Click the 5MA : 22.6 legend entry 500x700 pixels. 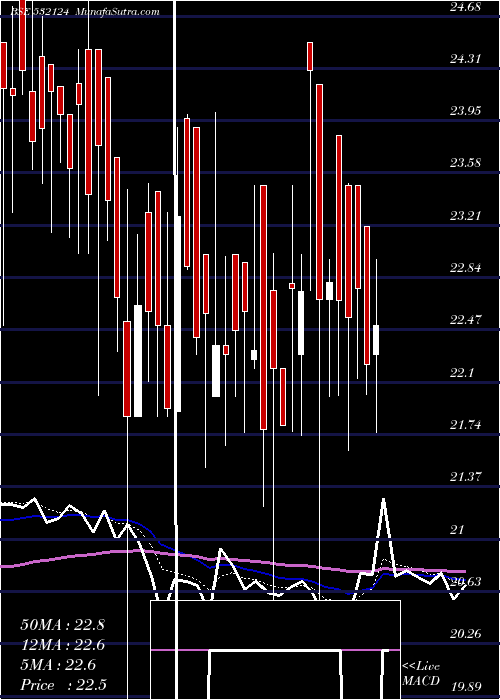click(58, 665)
